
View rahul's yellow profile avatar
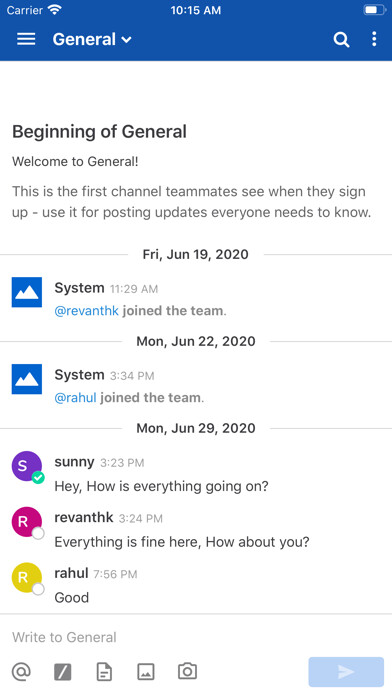coord(27,577)
